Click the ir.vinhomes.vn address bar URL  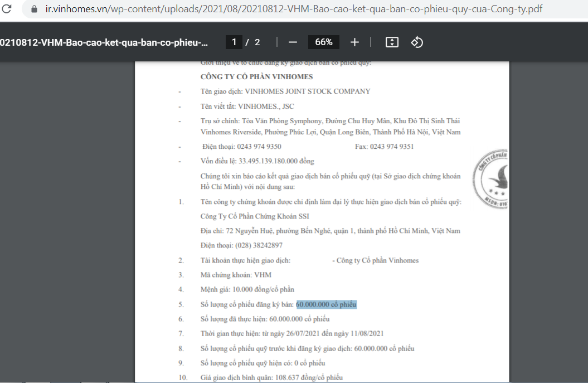[294, 9]
